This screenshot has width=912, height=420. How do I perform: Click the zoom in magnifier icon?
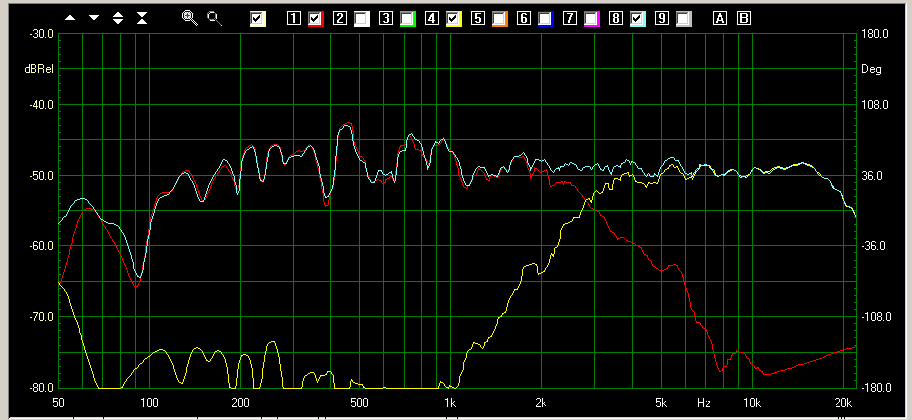(x=189, y=18)
